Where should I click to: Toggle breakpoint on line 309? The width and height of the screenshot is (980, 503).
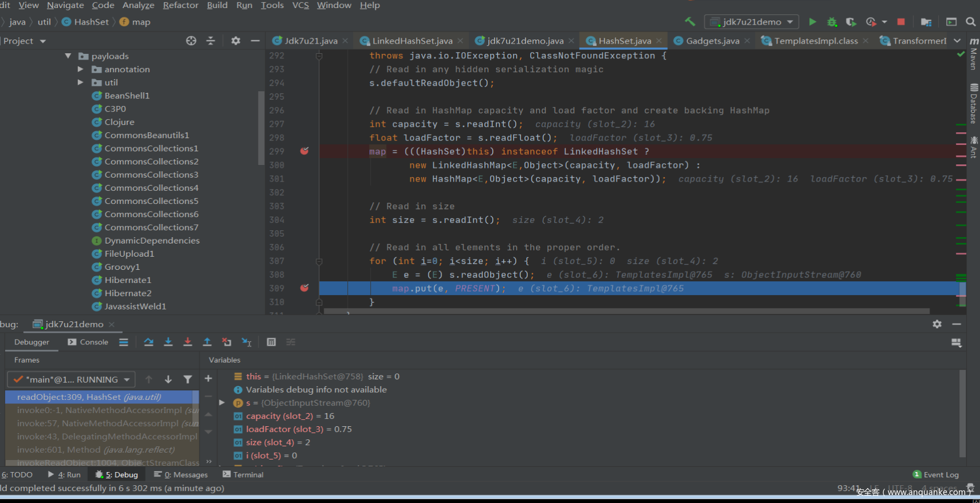304,288
